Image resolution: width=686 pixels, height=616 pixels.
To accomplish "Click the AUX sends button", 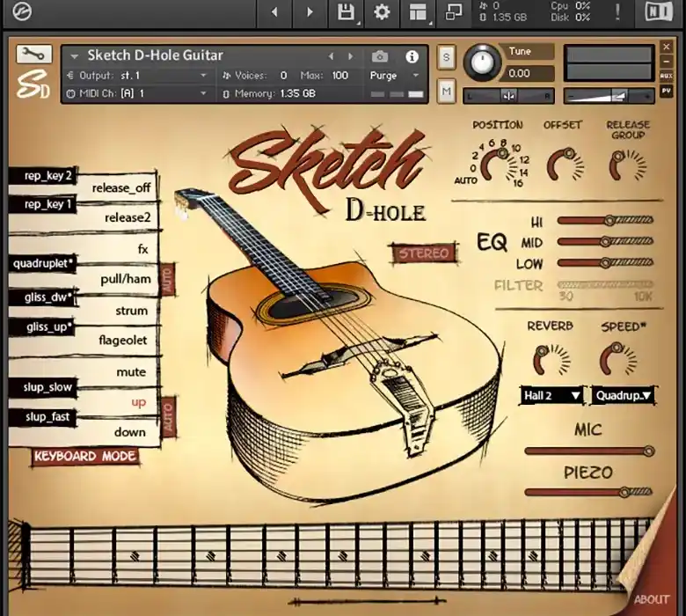I will tap(667, 76).
